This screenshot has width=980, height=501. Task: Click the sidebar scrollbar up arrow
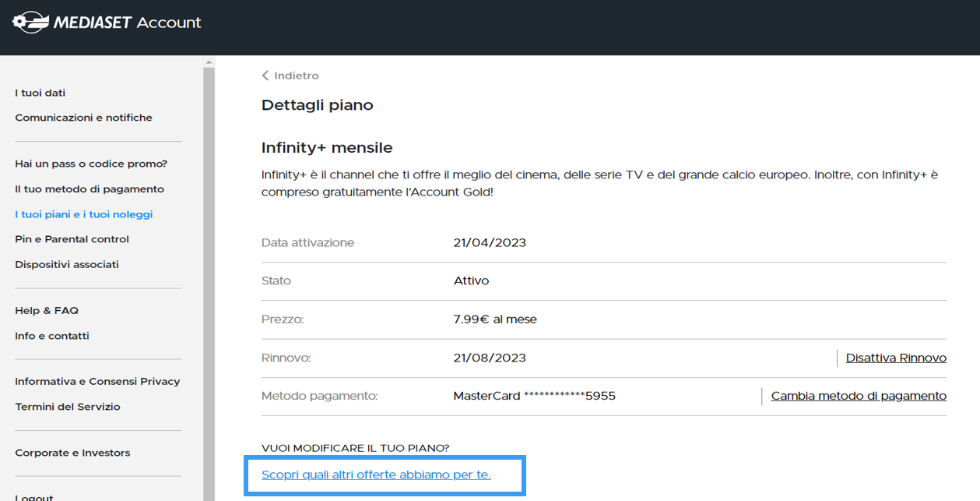click(x=209, y=62)
